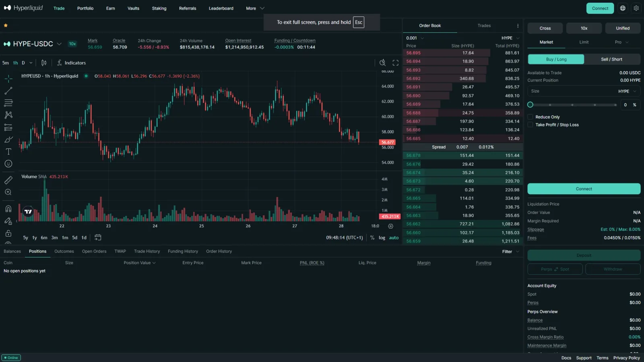Select the crosshair cursor tool
Viewport: 644px width, 362px height.
coord(8,79)
